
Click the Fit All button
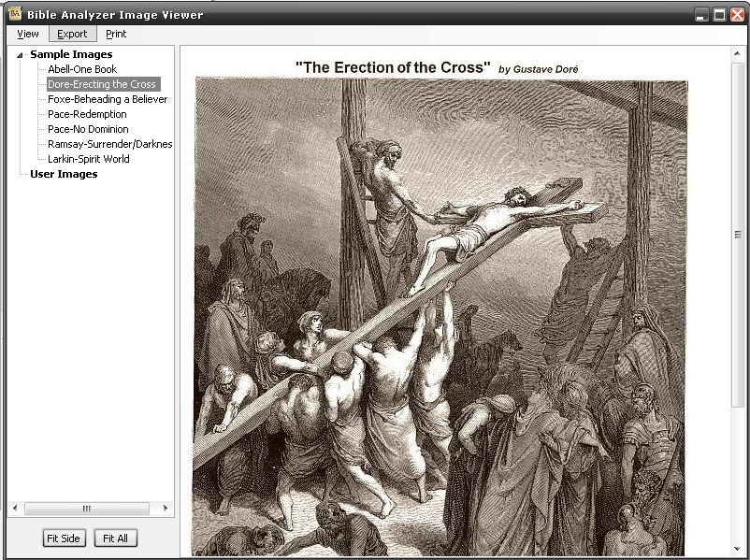click(115, 538)
